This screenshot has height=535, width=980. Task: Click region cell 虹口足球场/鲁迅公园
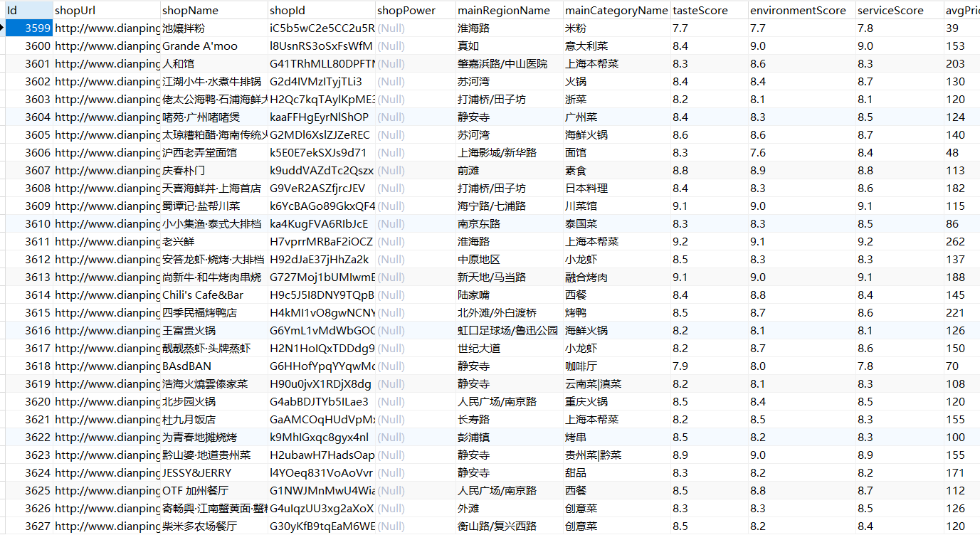(510, 331)
